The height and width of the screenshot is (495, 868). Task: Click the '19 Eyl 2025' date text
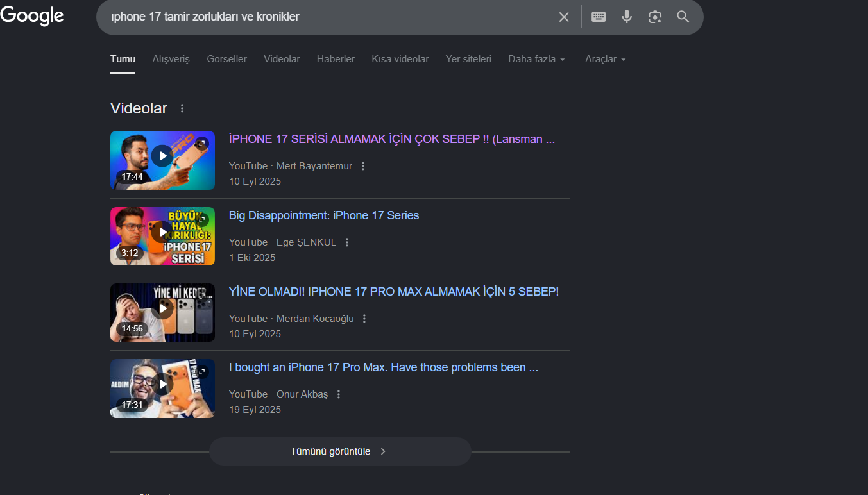pyautogui.click(x=255, y=410)
